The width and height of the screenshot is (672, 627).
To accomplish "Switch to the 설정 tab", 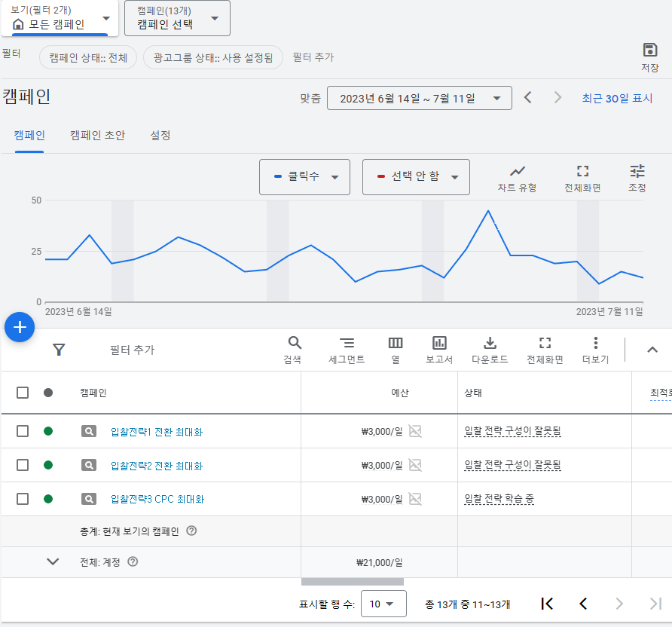I will pos(160,136).
